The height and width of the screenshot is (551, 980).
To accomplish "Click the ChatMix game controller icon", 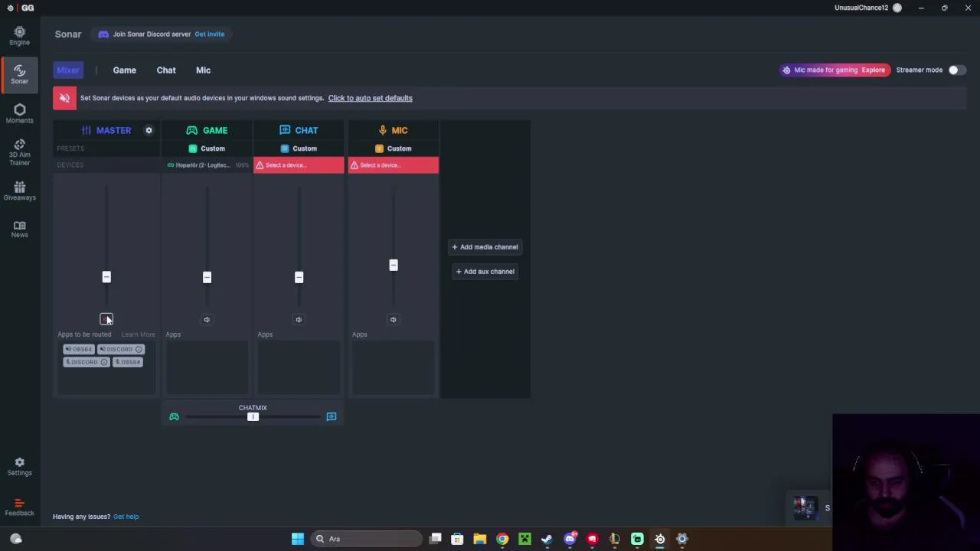I will click(x=174, y=416).
